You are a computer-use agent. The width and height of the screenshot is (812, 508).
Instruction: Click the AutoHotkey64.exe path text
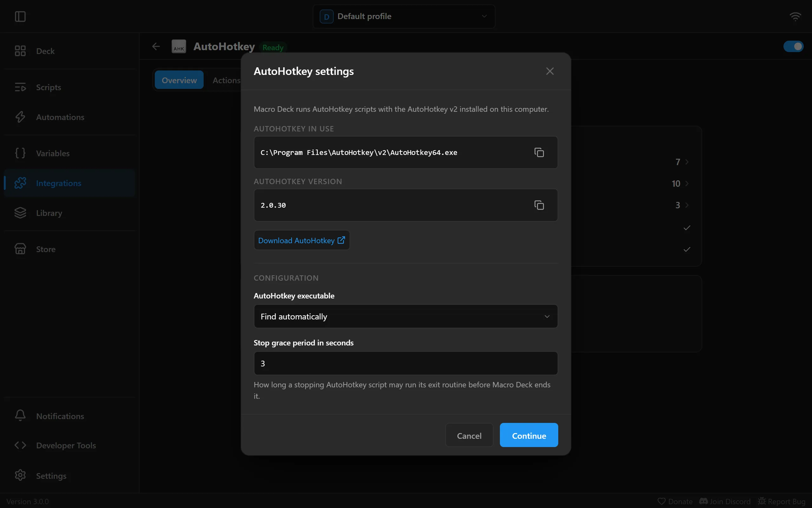tap(359, 152)
